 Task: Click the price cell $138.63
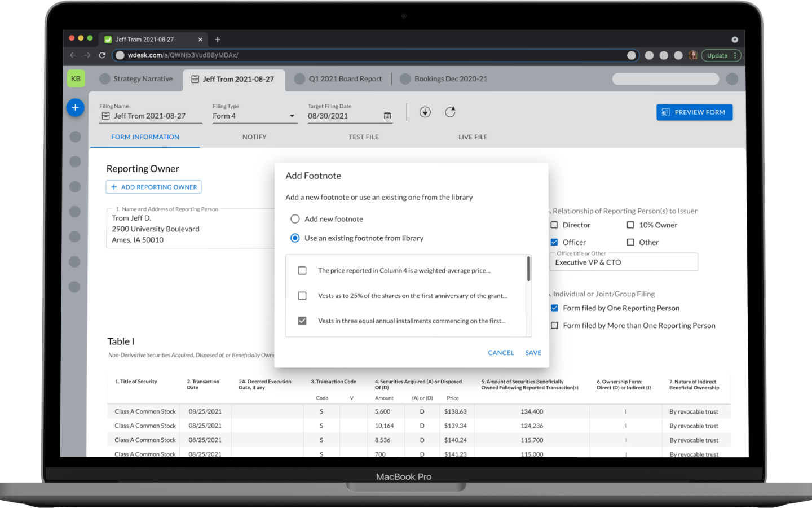[456, 411]
